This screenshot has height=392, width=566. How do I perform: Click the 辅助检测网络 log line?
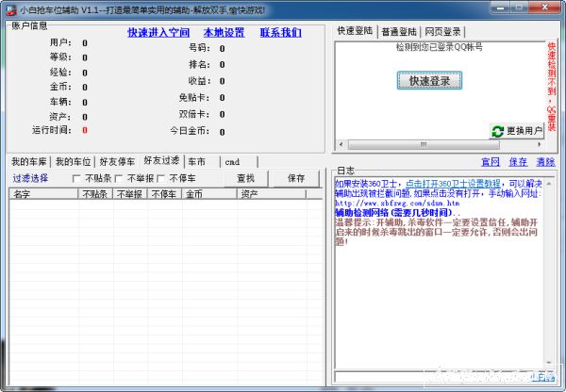tap(397, 213)
